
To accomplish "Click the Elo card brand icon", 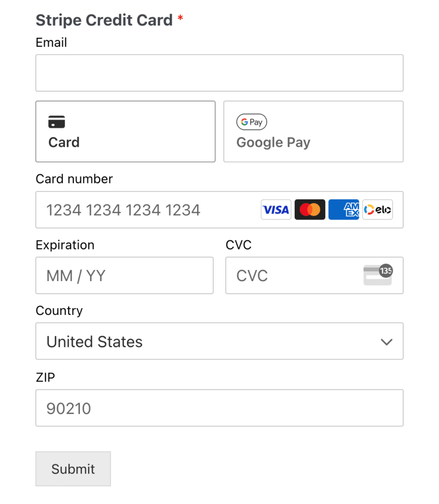I will point(377,210).
